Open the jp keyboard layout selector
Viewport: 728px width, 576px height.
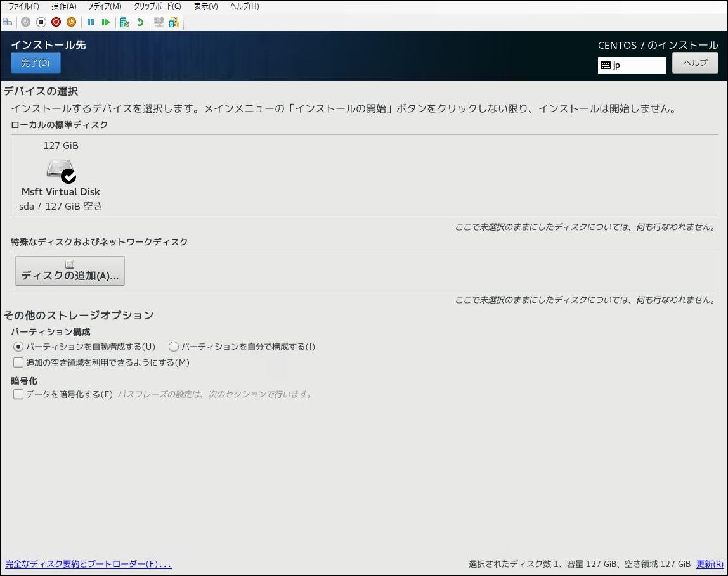pos(632,65)
